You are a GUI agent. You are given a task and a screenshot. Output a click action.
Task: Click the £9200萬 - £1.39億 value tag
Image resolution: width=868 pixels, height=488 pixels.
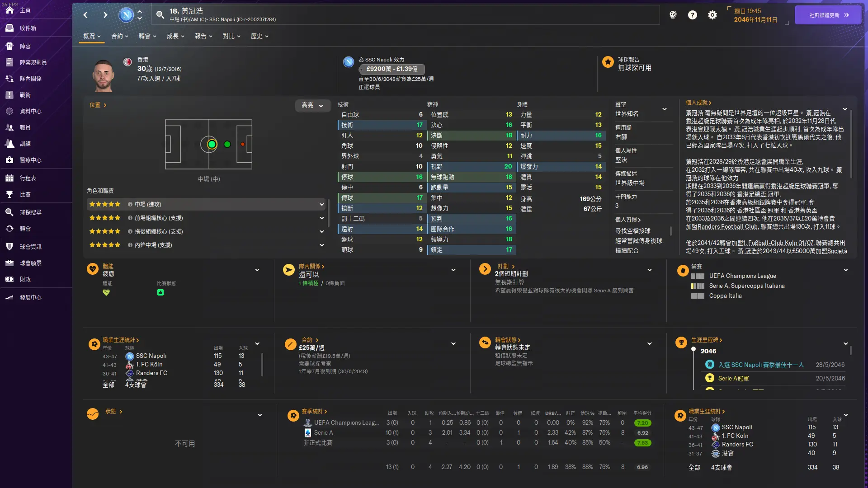pos(392,69)
